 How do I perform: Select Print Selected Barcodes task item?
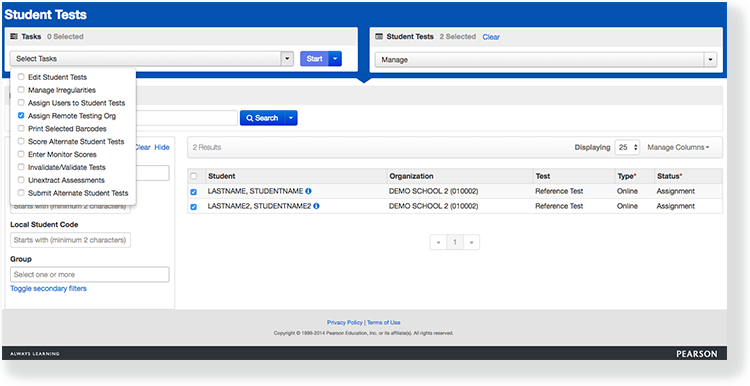(67, 129)
